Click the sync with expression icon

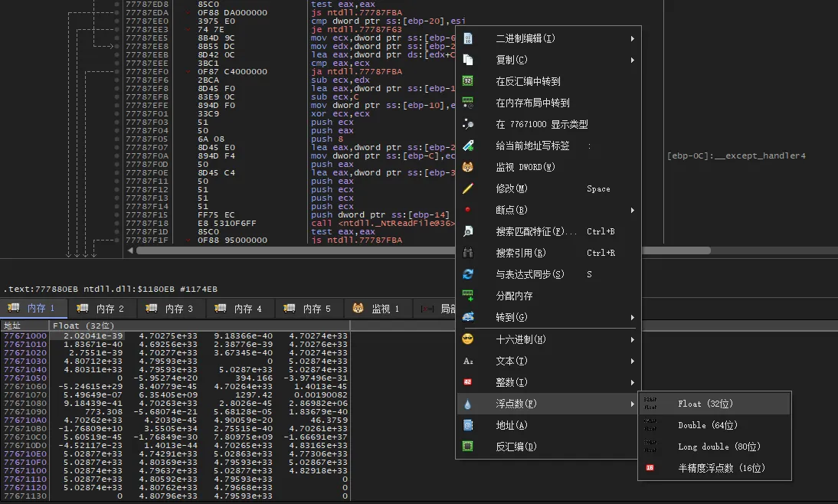467,274
